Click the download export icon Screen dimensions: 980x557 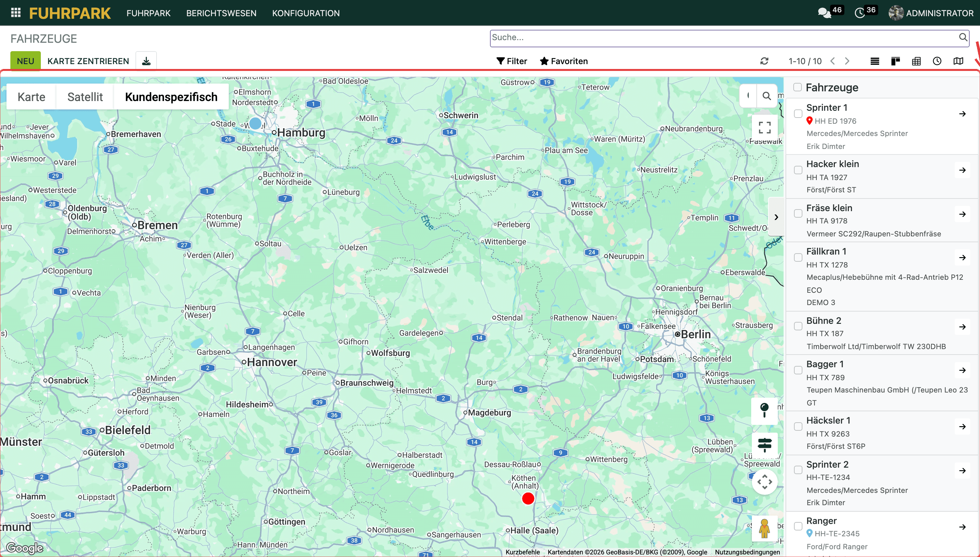(146, 61)
